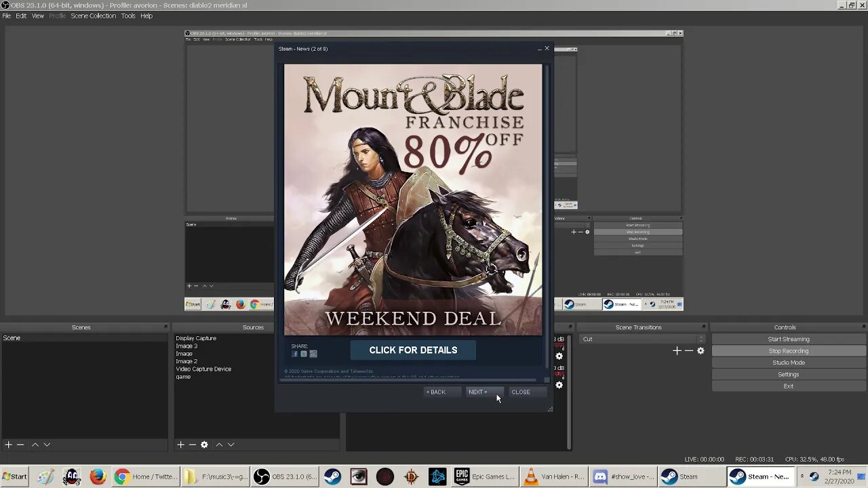Click the Steam news vertical scrollbar
This screenshot has width=868, height=488.
point(547,216)
